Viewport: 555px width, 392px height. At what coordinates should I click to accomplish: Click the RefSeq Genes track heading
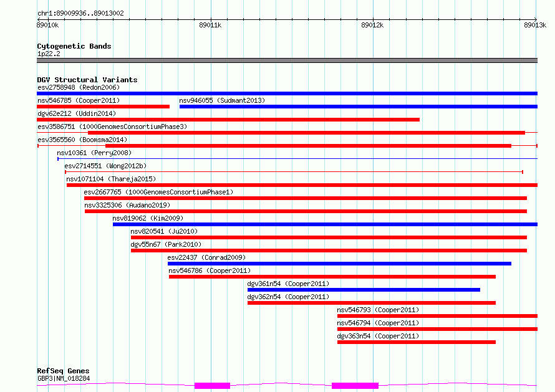coord(63,371)
